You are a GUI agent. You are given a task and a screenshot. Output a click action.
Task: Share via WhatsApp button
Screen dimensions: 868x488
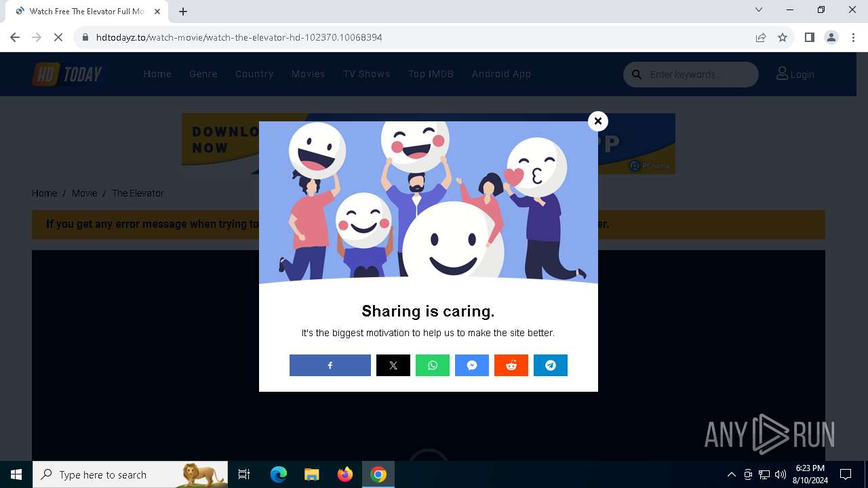[x=433, y=365]
